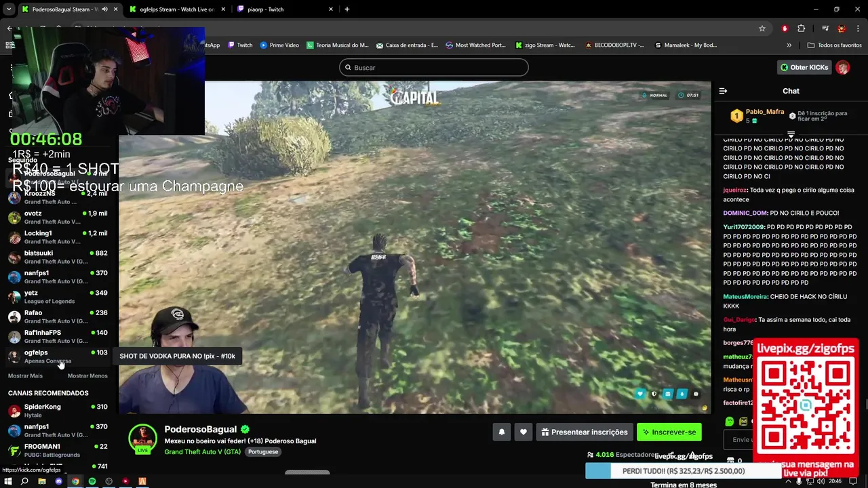Image resolution: width=868 pixels, height=488 pixels.
Task: Bookmark this page with star icon
Action: click(762, 28)
